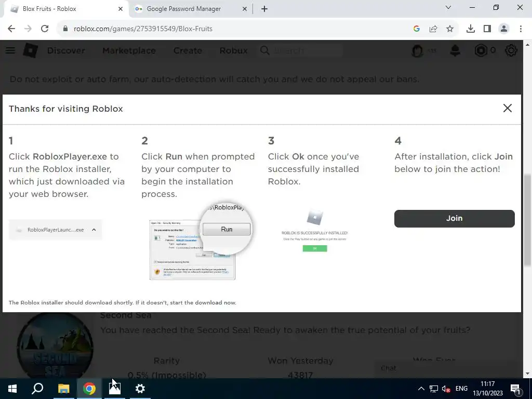Open the network status tray icon
The height and width of the screenshot is (399, 532).
[434, 389]
